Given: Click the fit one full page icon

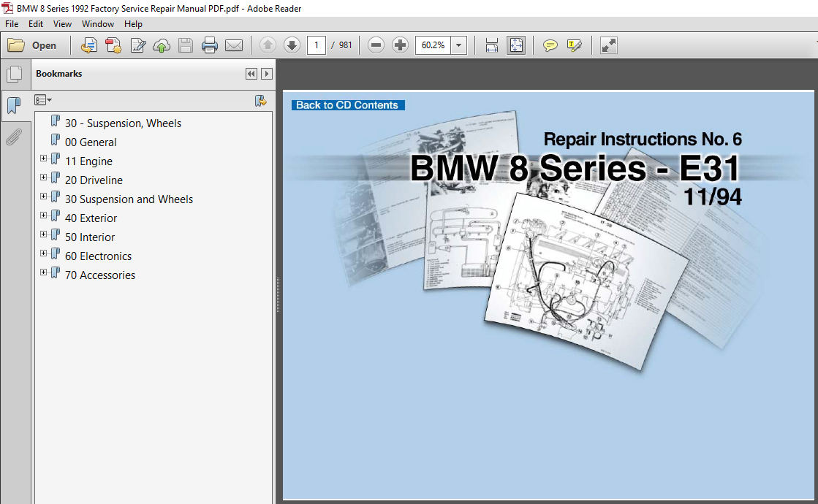Looking at the screenshot, I should coord(516,45).
